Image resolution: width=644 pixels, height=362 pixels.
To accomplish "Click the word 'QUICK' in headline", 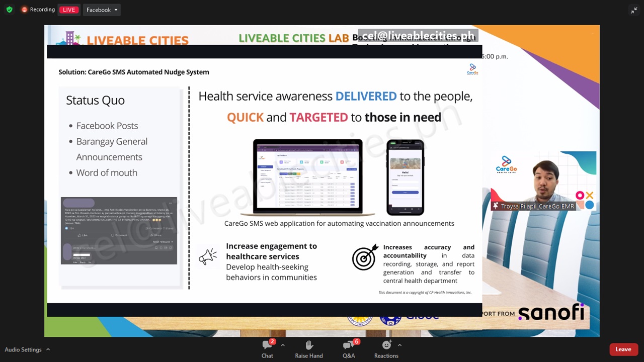I will [245, 117].
